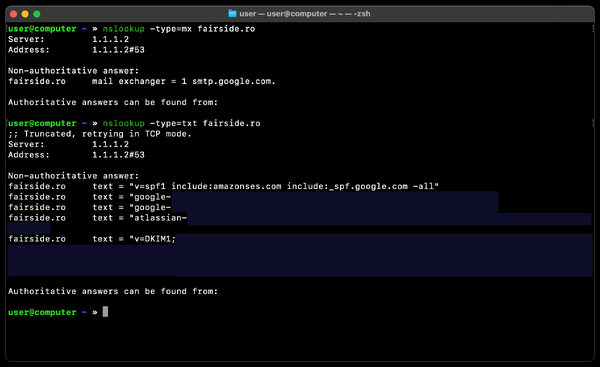The width and height of the screenshot is (600, 367).
Task: Click the second 'Address: 1.1.1.2#53' line
Action: coord(77,155)
